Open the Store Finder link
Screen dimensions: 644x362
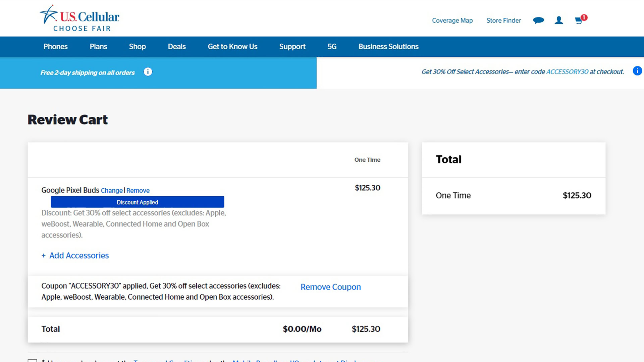click(503, 20)
